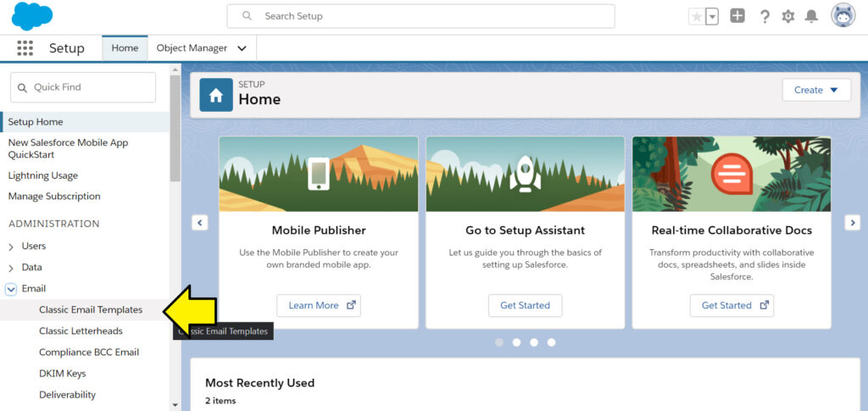Click in the Search Setup field
This screenshot has height=411, width=868.
(x=420, y=16)
